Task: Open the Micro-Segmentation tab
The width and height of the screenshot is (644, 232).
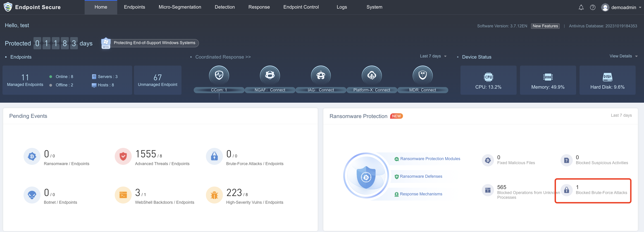Action: [x=180, y=7]
